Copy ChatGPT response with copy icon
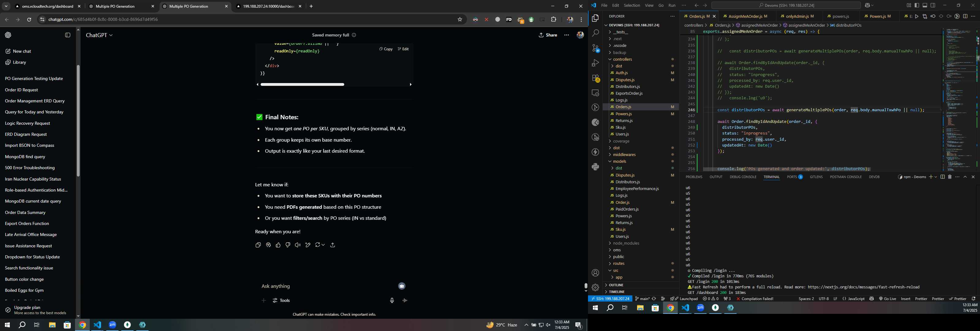The width and height of the screenshot is (980, 331). click(258, 245)
